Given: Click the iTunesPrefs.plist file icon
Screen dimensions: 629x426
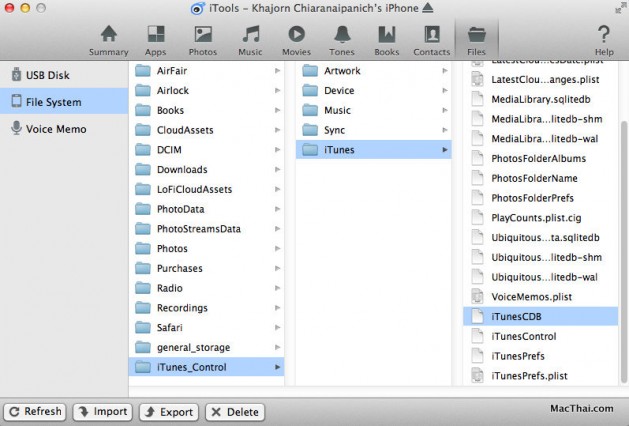Looking at the screenshot, I should 477,375.
